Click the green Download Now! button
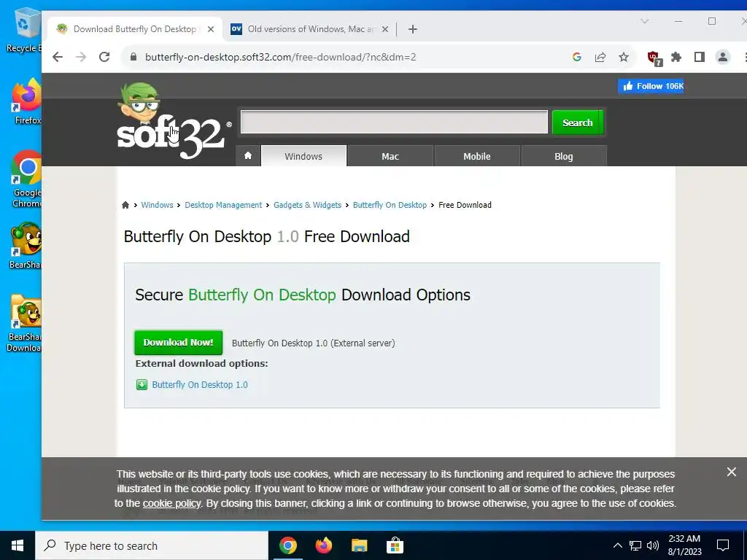The width and height of the screenshot is (747, 560). click(x=178, y=343)
